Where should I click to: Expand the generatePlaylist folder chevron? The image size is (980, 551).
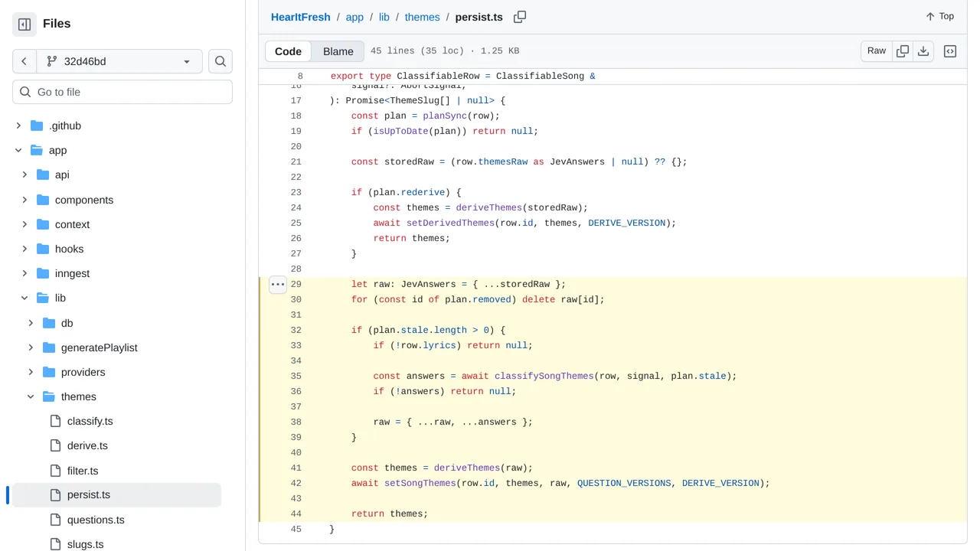pyautogui.click(x=31, y=347)
